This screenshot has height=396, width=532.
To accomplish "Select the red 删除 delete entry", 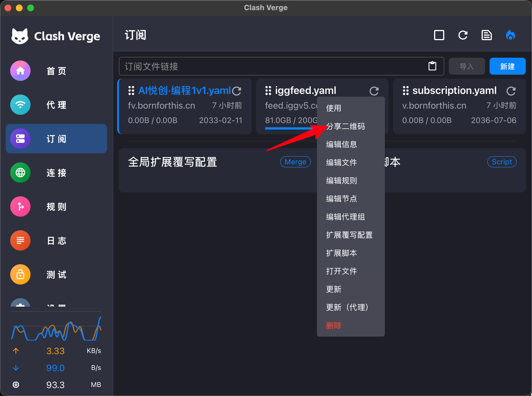I will click(x=351, y=325).
